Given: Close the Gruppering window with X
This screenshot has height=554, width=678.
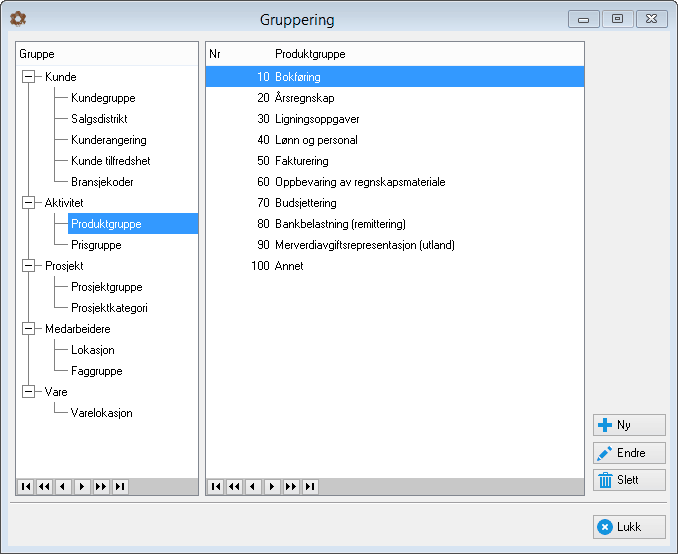Looking at the screenshot, I should [652, 19].
